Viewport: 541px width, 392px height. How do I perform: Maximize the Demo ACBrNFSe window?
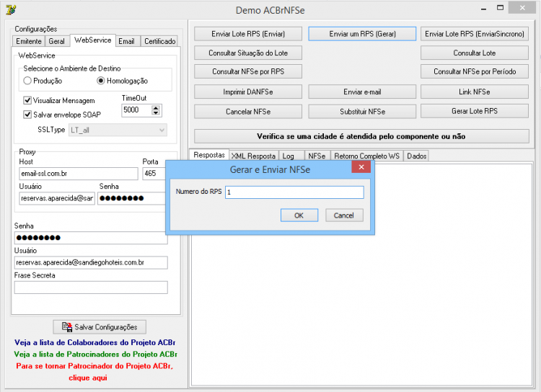[500, 8]
